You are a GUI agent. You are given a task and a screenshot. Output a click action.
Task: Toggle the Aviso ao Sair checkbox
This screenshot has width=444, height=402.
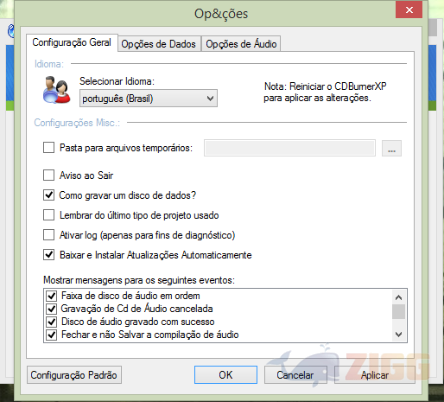[x=49, y=175]
